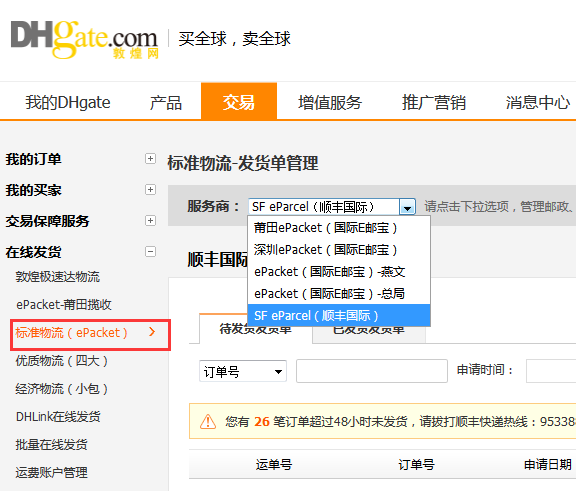
Task: Click the DHgate.com logo
Action: [84, 39]
